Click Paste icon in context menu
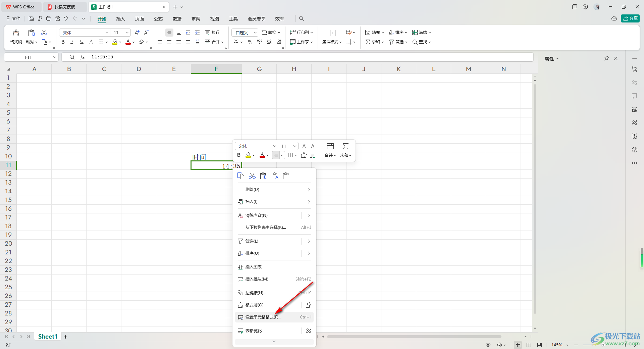 pyautogui.click(x=264, y=176)
